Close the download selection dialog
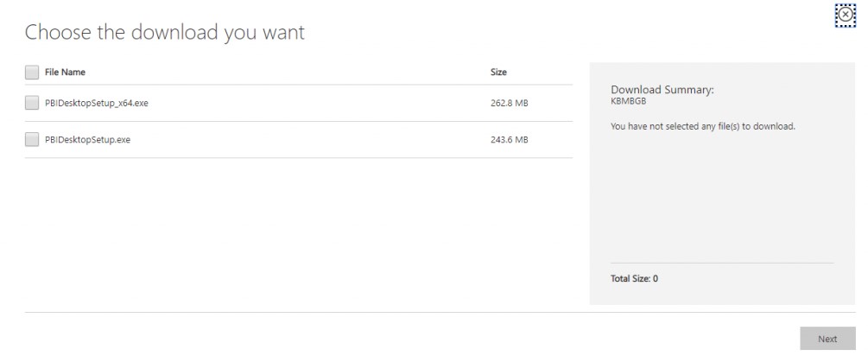 845,15
